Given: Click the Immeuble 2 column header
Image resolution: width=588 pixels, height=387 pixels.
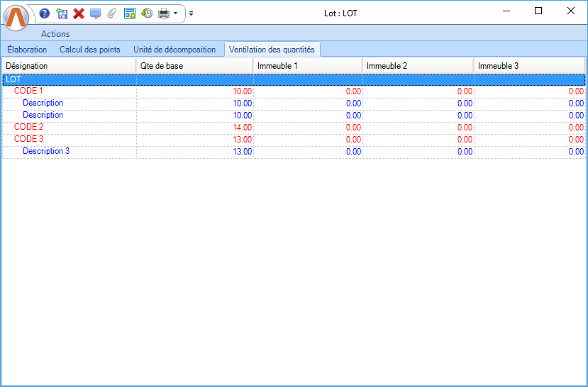Looking at the screenshot, I should click(x=417, y=66).
